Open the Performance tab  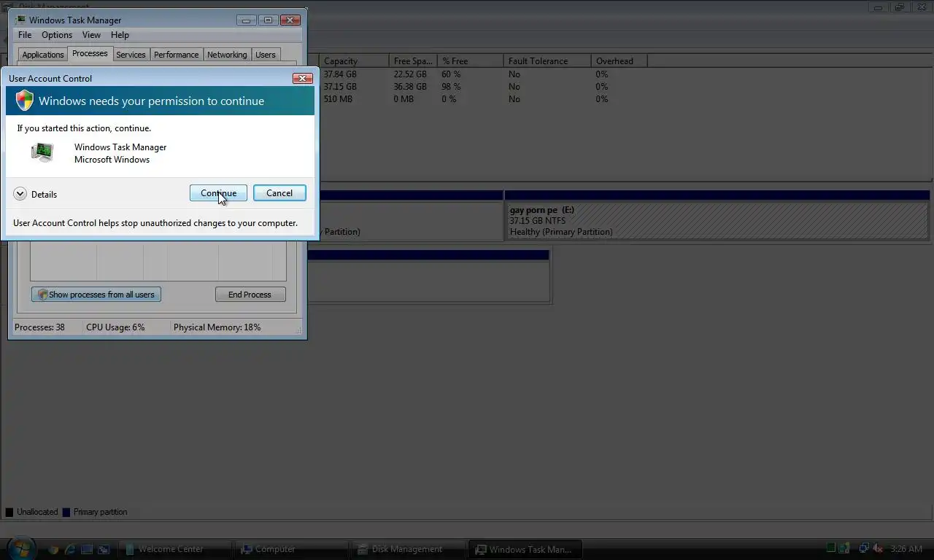[177, 55]
